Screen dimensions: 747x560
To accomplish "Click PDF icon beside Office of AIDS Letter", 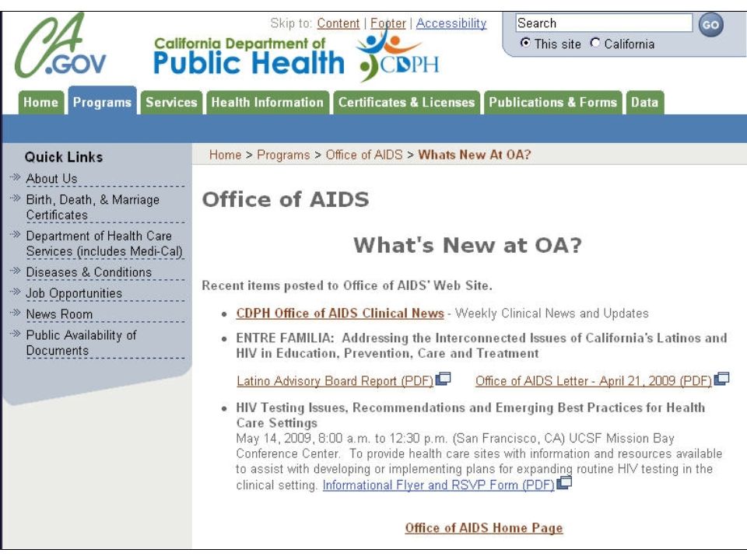I will click(722, 379).
